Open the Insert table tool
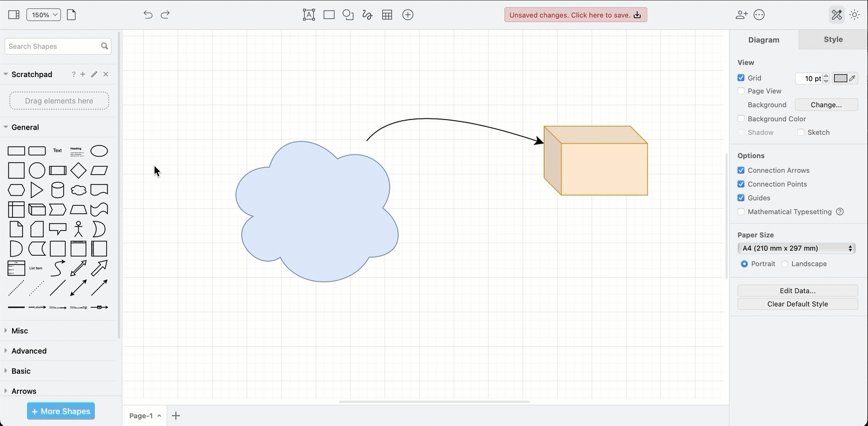This screenshot has width=868, height=426. 387,14
